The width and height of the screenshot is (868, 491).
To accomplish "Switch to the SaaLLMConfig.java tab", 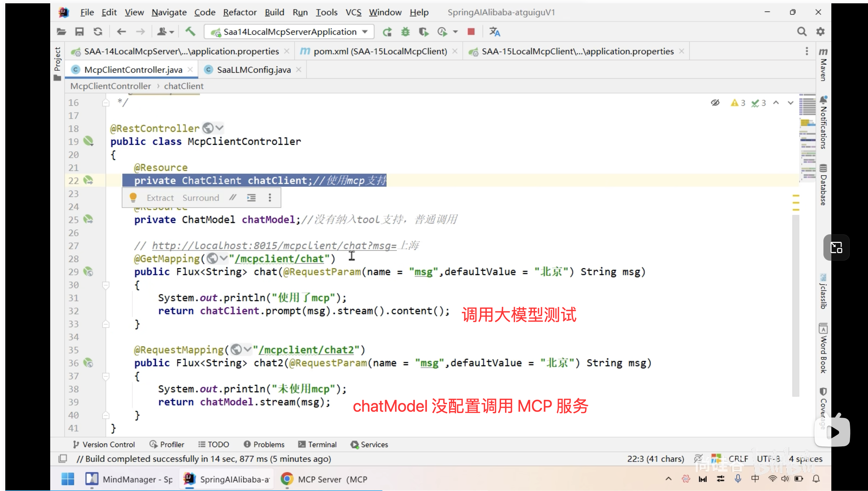I will click(x=253, y=70).
